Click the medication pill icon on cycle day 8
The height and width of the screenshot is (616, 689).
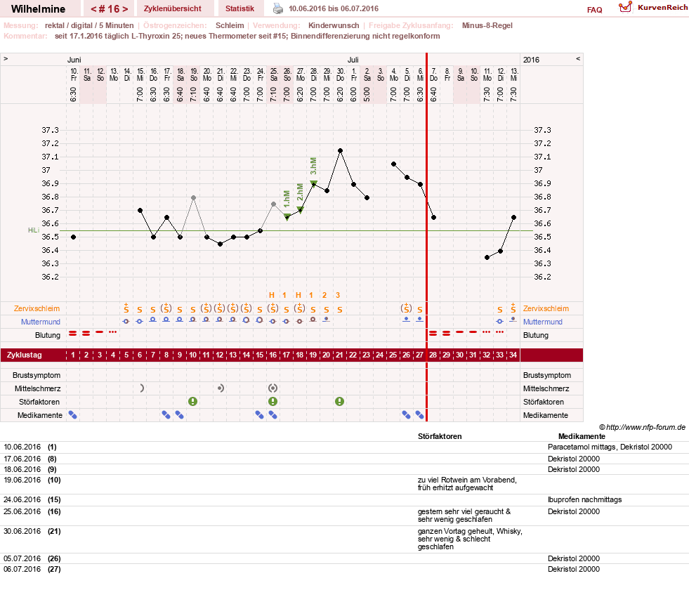166,415
